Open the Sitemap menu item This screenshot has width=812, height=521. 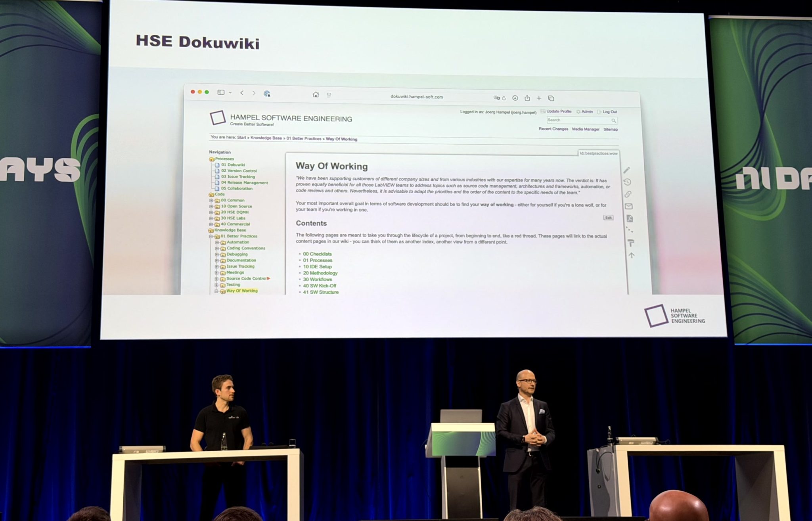[611, 129]
